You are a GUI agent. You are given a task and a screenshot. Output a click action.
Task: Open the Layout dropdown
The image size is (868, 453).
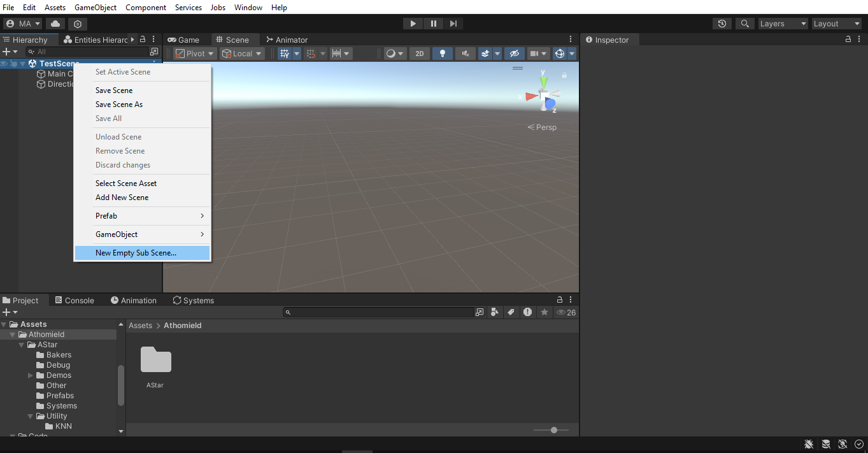836,24
